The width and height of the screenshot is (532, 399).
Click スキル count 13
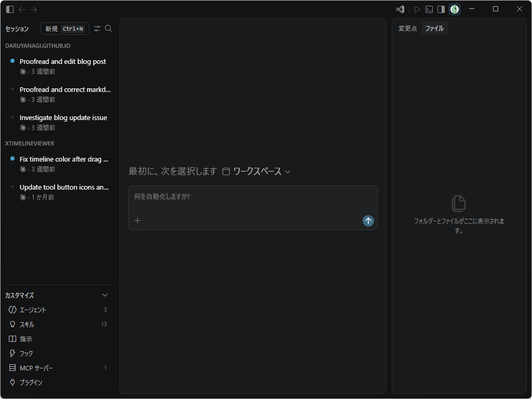104,324
